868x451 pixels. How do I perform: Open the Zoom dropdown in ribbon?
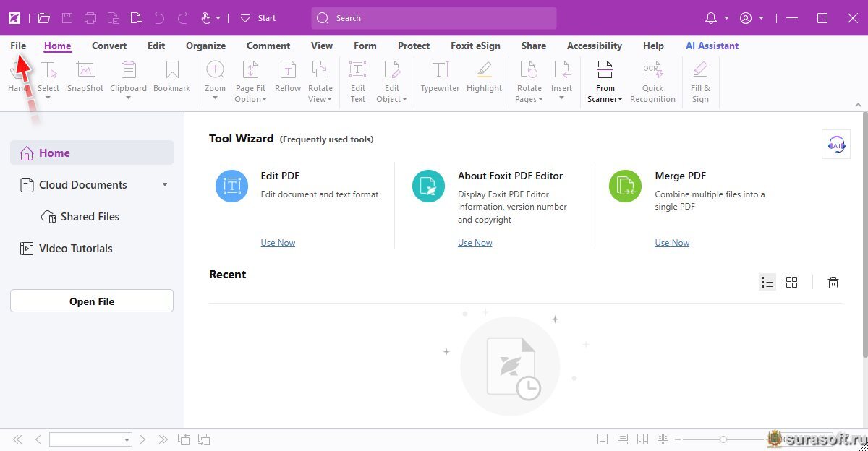coord(215,98)
